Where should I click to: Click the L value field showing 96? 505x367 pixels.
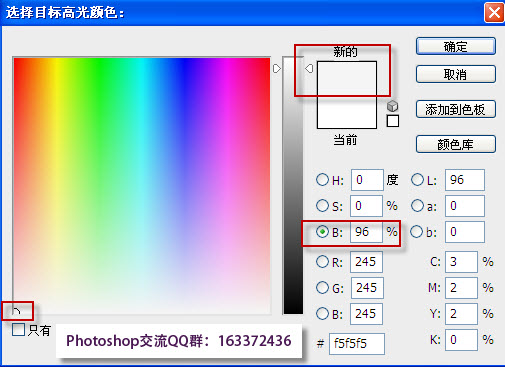click(465, 180)
